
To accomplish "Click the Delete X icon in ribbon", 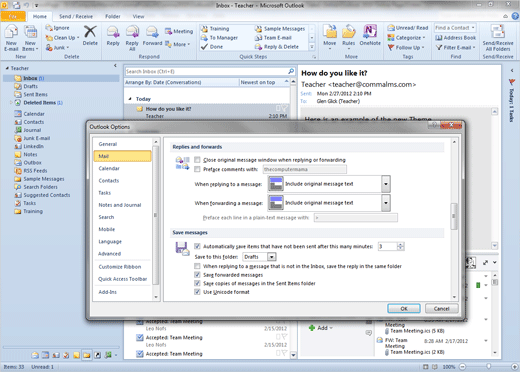I will pos(90,32).
